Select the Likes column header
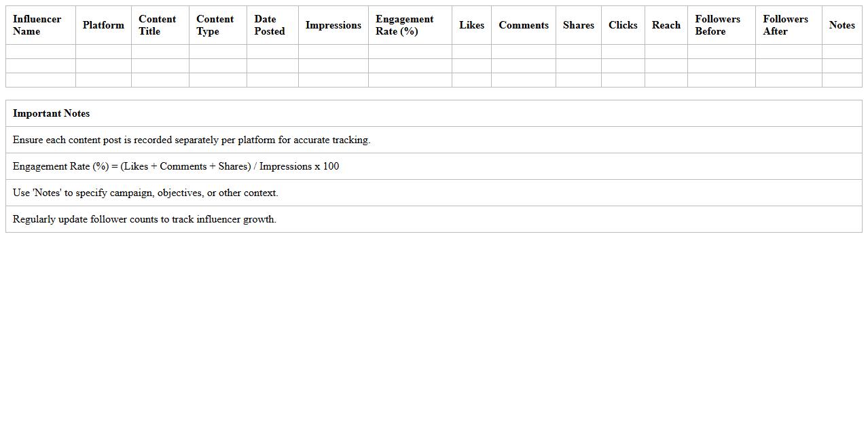The height and width of the screenshot is (441, 868). tap(471, 25)
